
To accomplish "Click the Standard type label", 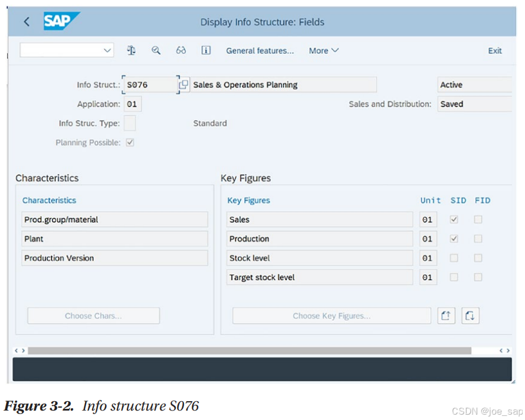I will pyautogui.click(x=210, y=123).
